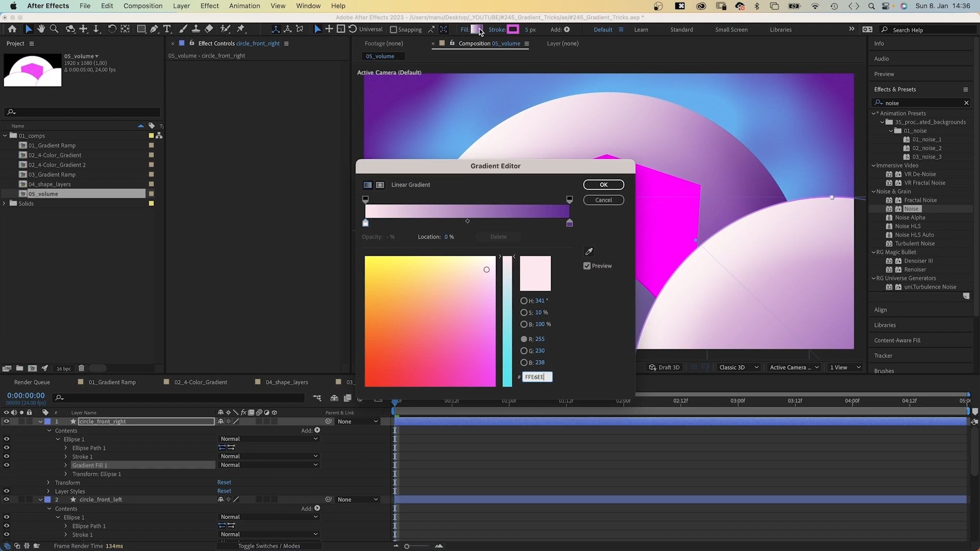
Task: Clear the noise search in Effects & Presets
Action: pos(966,103)
